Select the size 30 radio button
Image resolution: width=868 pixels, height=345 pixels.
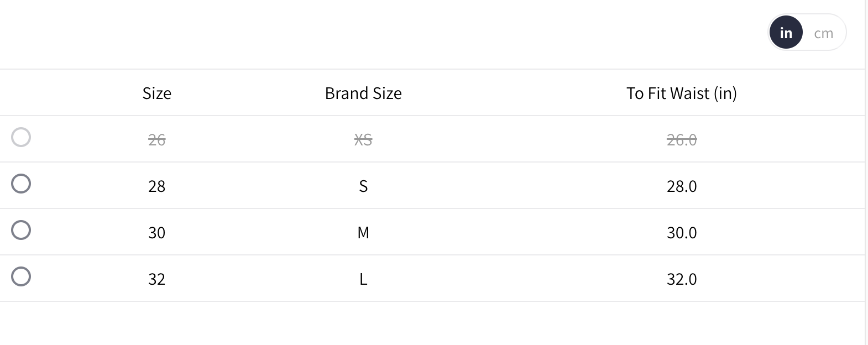[21, 230]
